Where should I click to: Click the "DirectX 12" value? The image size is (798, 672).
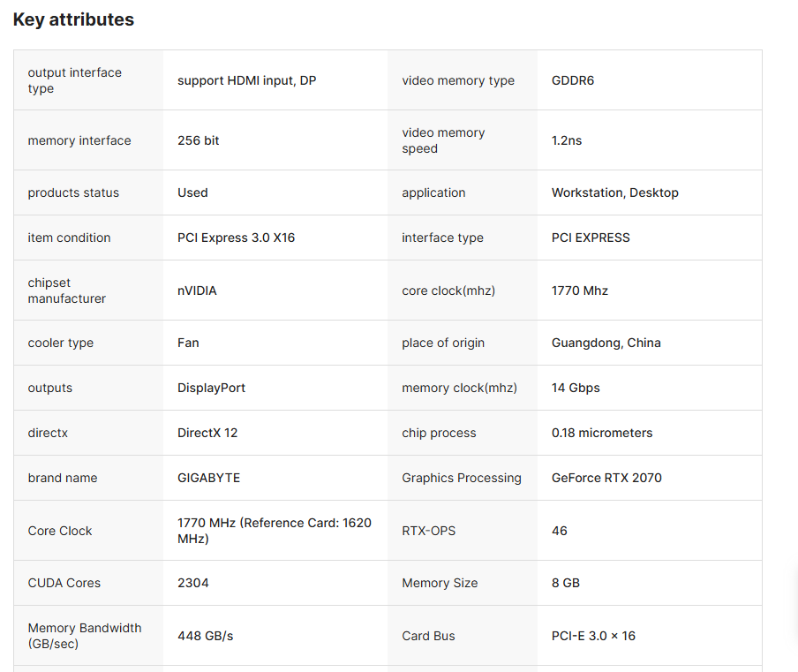click(207, 434)
